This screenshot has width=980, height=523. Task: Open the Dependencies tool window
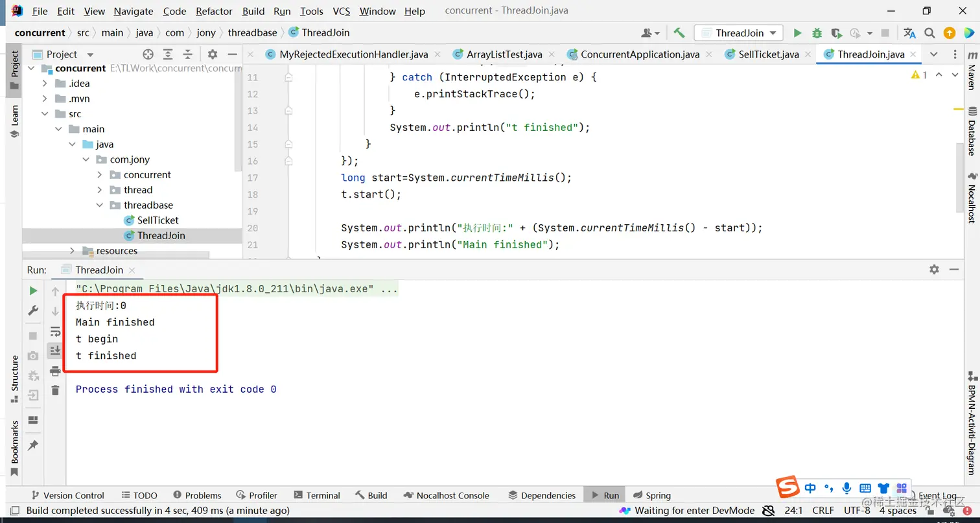pyautogui.click(x=542, y=495)
